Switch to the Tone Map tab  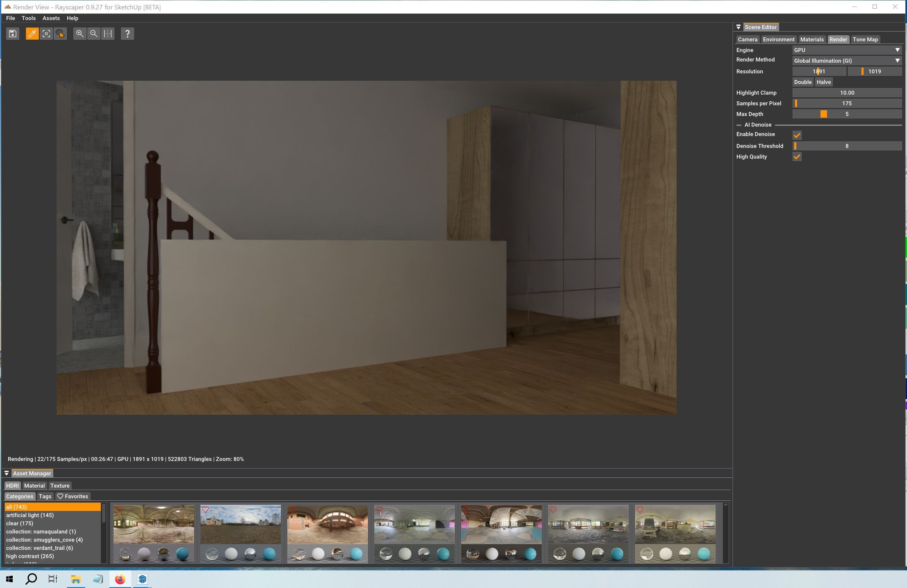(x=865, y=39)
